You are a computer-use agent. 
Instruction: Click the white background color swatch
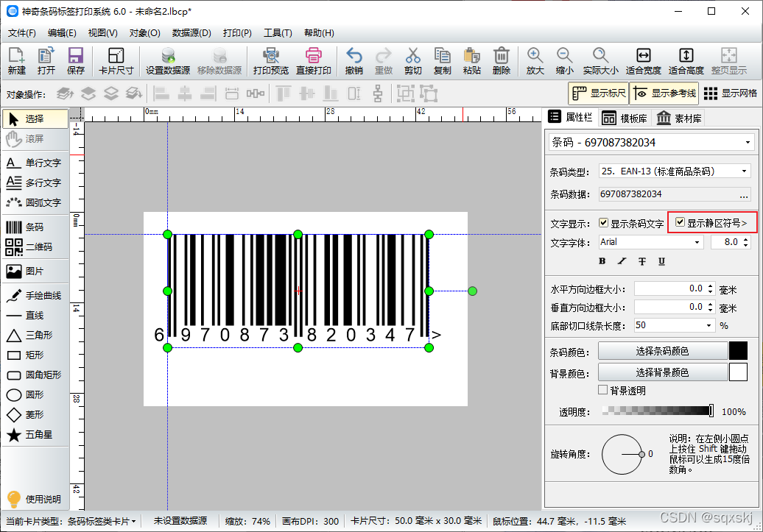click(738, 372)
